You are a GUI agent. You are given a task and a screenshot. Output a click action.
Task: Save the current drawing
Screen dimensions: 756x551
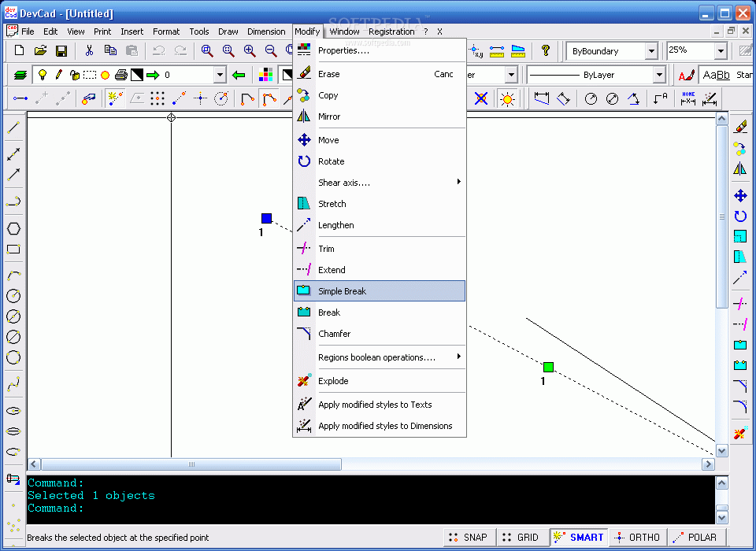point(61,50)
